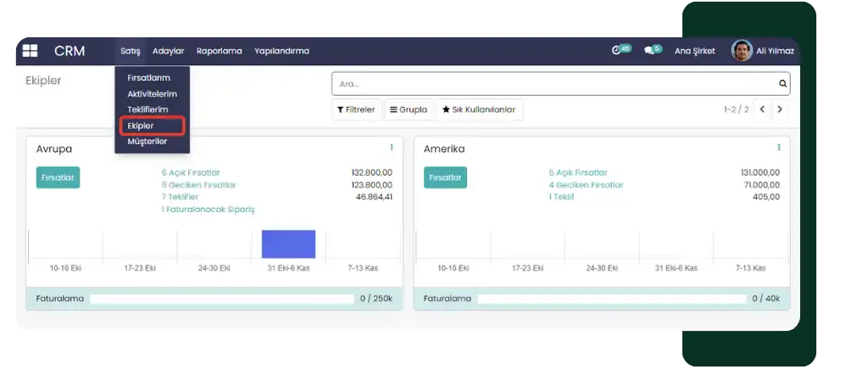This screenshot has width=868, height=369.
Task: Expand the Grupla dropdown
Action: tap(409, 109)
